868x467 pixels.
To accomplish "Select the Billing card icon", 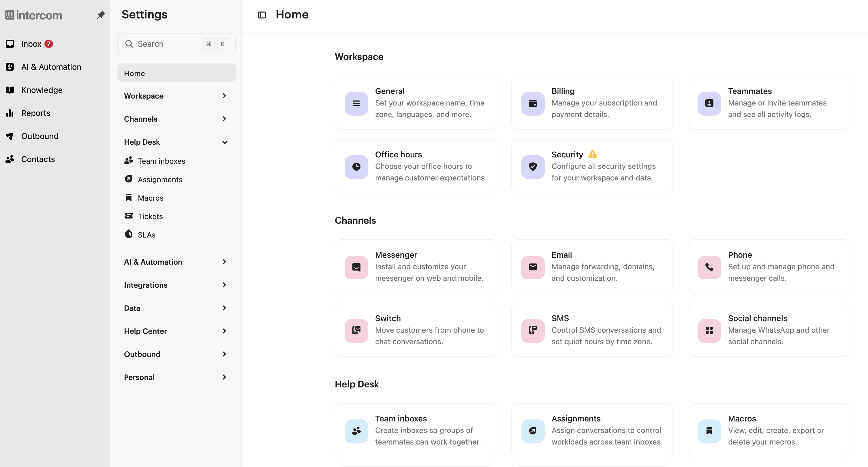I will pyautogui.click(x=532, y=103).
